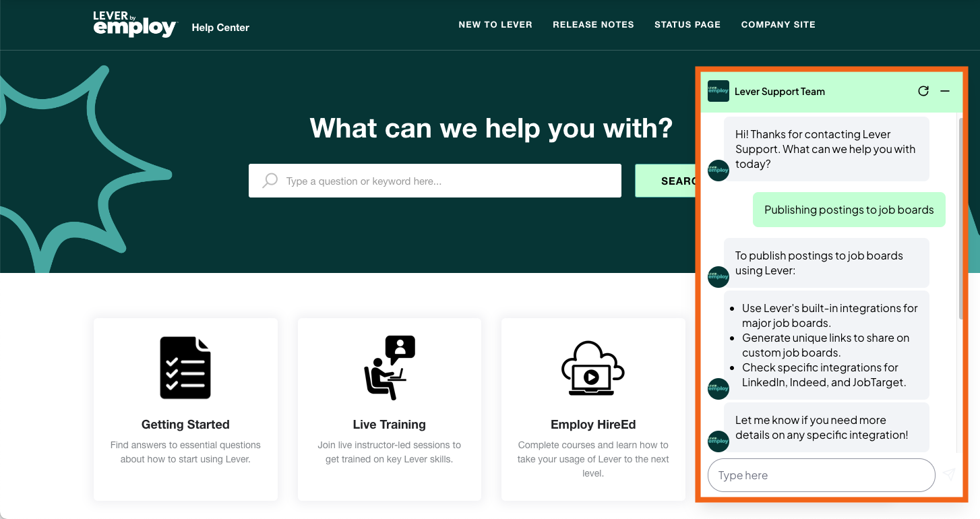Send the chat message with arrow icon
The height and width of the screenshot is (519, 980).
(x=949, y=475)
